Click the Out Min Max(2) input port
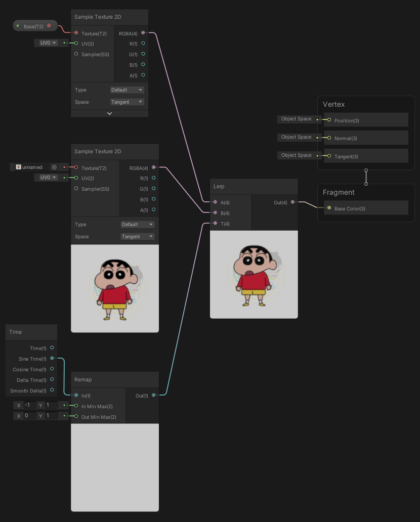Screen dimensions: 420x522 (76, 416)
